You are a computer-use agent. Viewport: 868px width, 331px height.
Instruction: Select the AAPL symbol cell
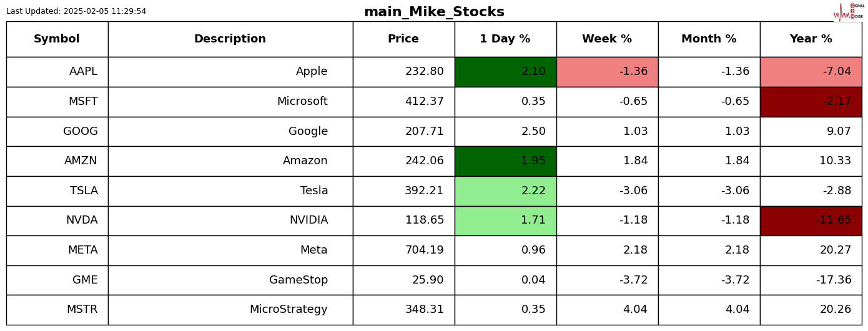pos(57,72)
